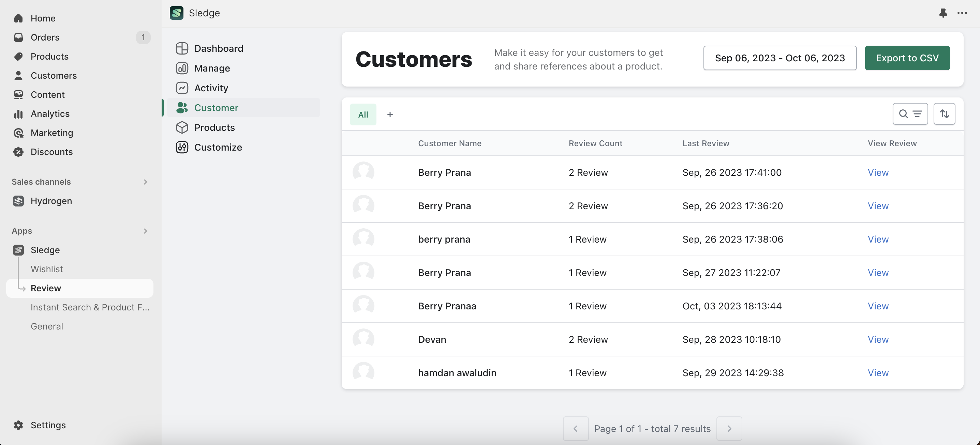
Task: Open the Customize sliders icon
Action: tap(182, 147)
